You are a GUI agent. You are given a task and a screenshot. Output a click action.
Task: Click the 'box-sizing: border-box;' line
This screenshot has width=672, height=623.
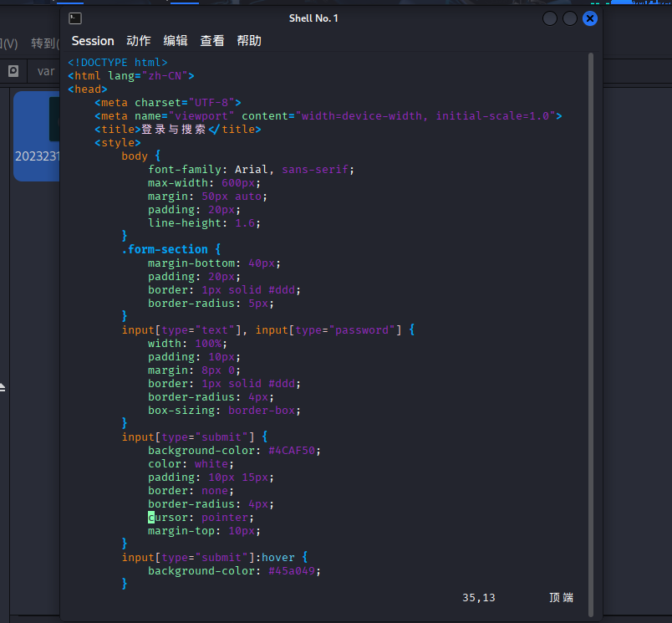(224, 411)
